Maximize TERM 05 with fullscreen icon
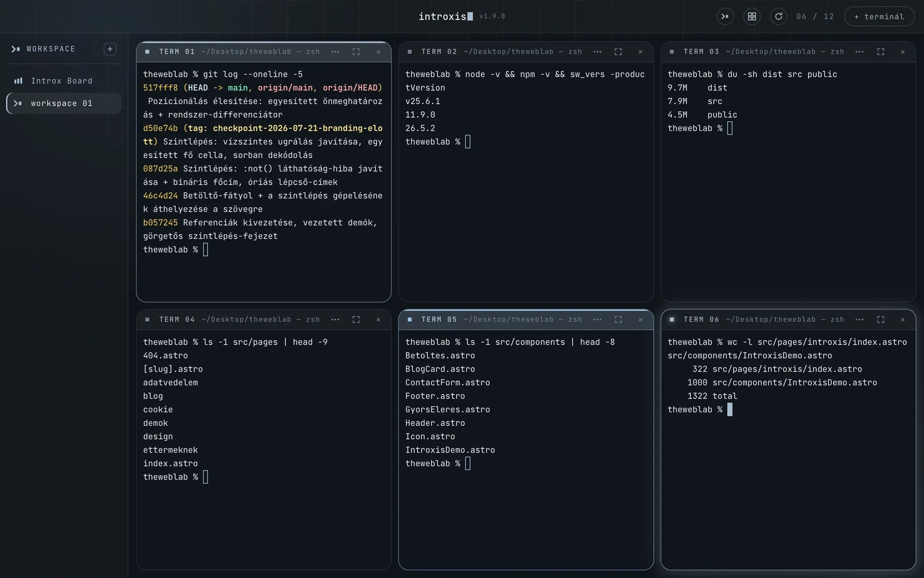 (x=618, y=319)
